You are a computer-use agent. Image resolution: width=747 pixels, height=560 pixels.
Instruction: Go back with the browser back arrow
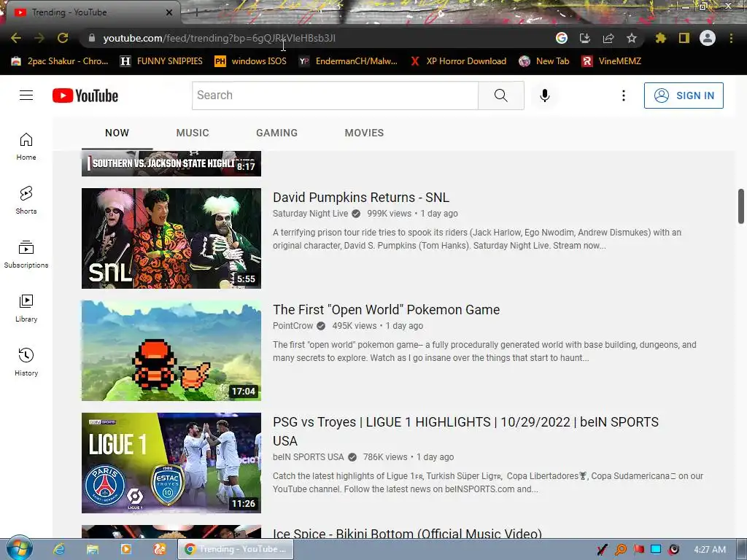[16, 38]
